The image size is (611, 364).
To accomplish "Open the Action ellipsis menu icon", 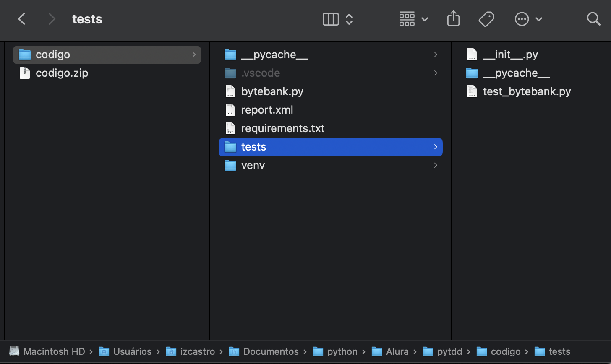I will [522, 19].
